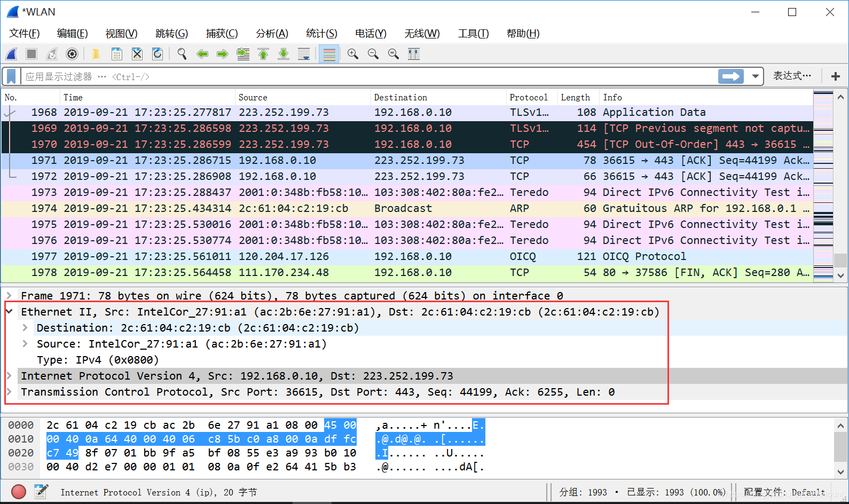Open a capture file with folder icon

click(x=96, y=54)
